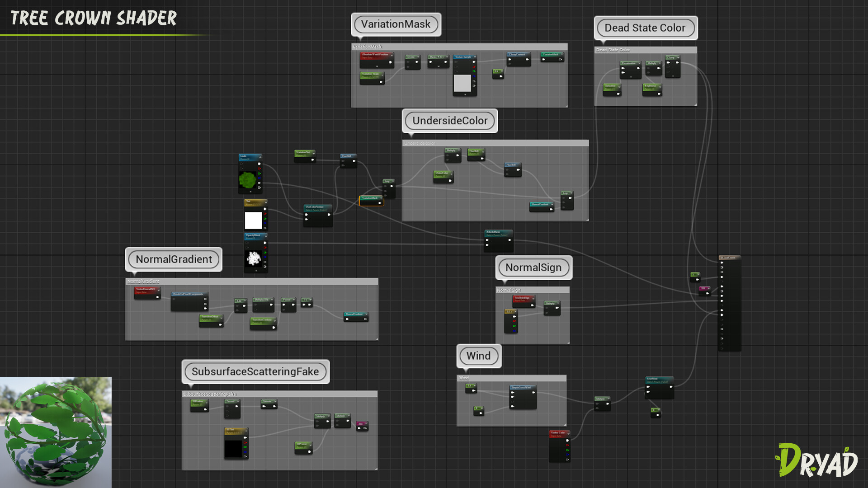
Task: Collapse the Leafs texture parameter node preview
Action: coord(260,156)
